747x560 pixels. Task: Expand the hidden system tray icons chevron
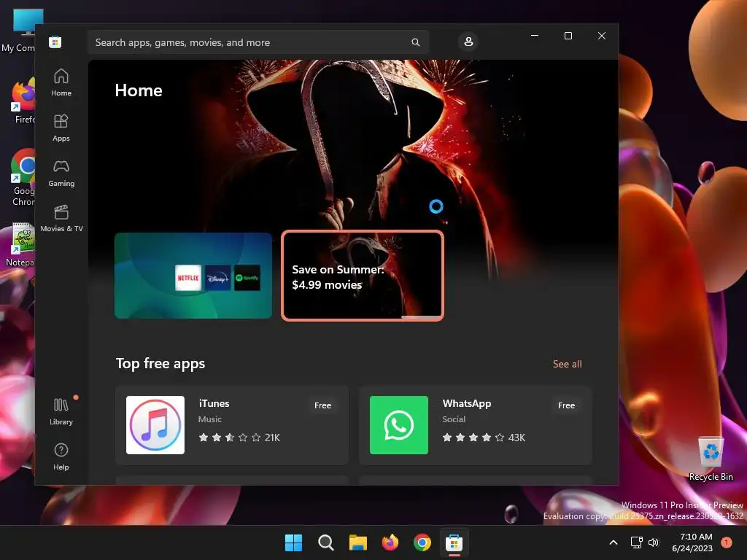tap(614, 542)
